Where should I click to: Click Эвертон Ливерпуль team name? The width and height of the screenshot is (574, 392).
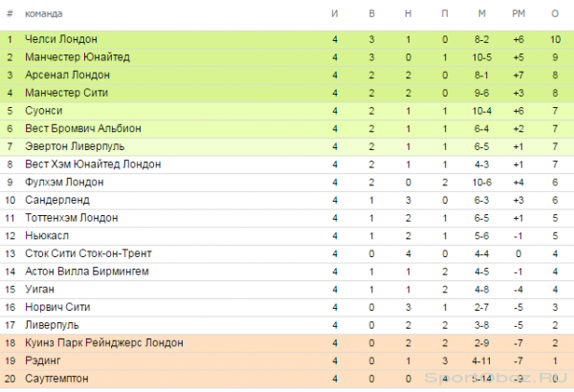point(75,146)
